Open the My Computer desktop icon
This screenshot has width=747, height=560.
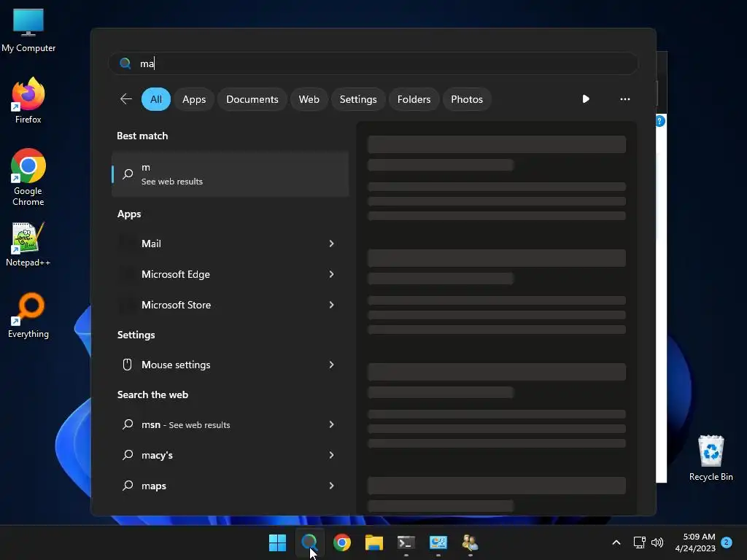28,31
